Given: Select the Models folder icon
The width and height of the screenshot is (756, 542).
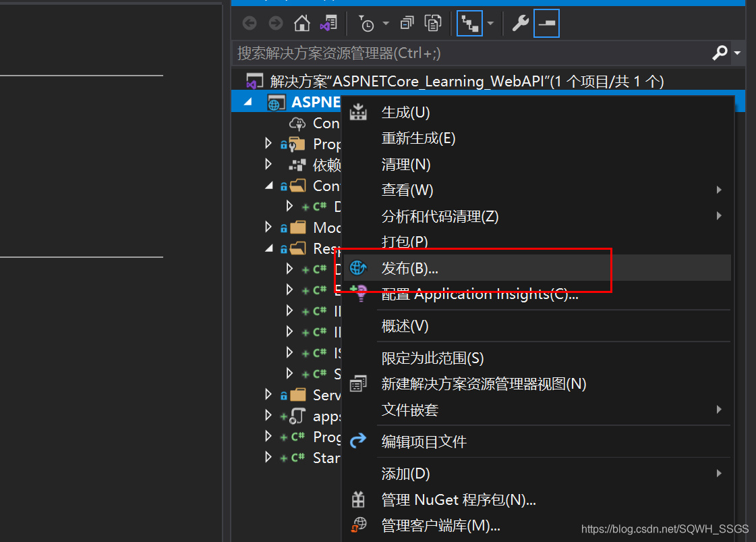Looking at the screenshot, I should (297, 227).
